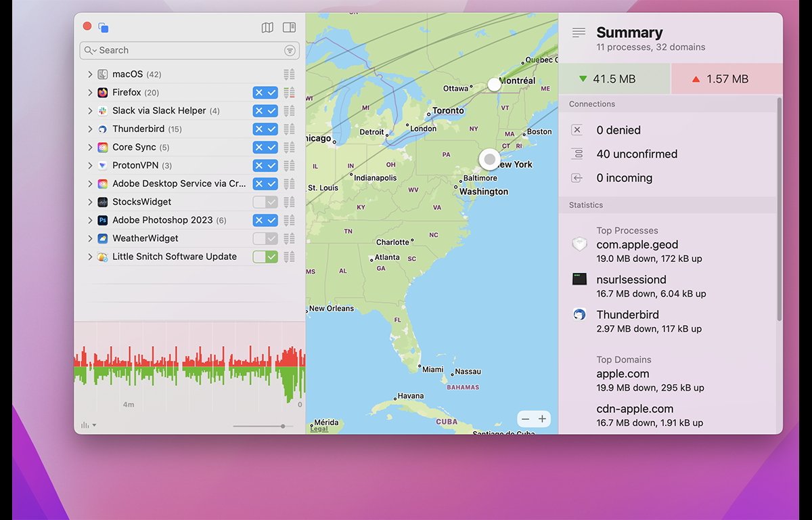This screenshot has height=520, width=812.
Task: Toggle the Little Snitch Software Update switch
Action: coord(265,257)
